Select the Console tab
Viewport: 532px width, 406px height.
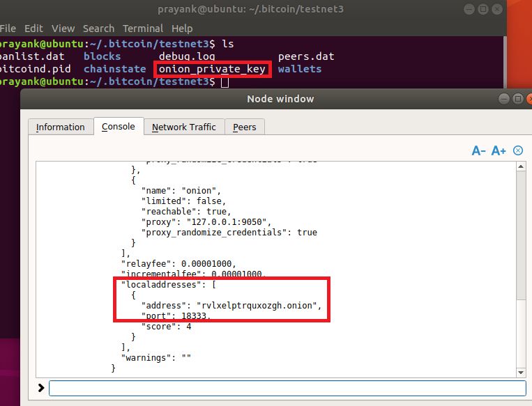tap(119, 127)
